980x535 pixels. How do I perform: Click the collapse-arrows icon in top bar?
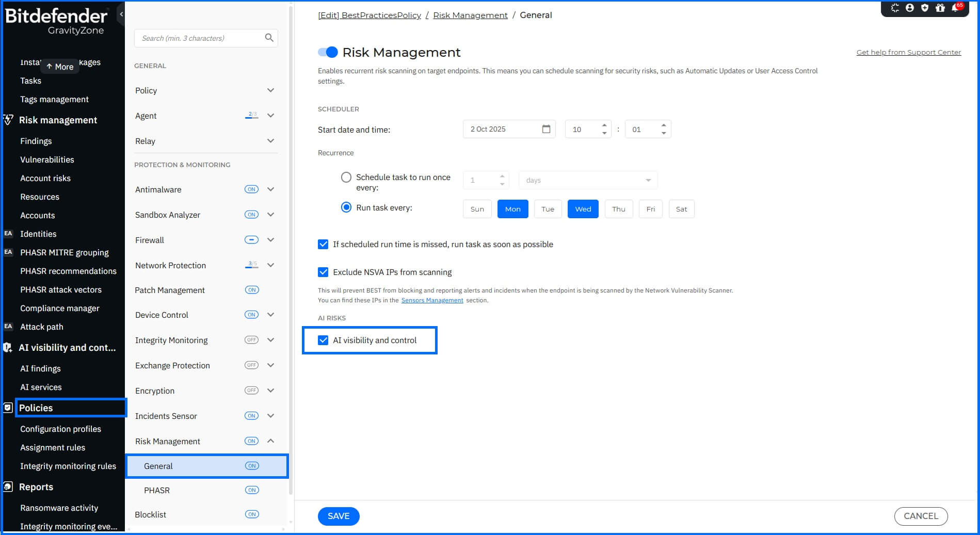895,8
